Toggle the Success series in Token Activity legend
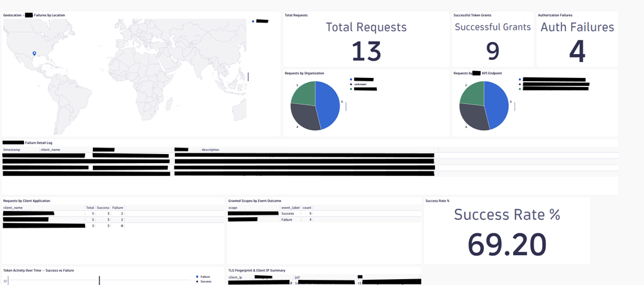 (205, 282)
